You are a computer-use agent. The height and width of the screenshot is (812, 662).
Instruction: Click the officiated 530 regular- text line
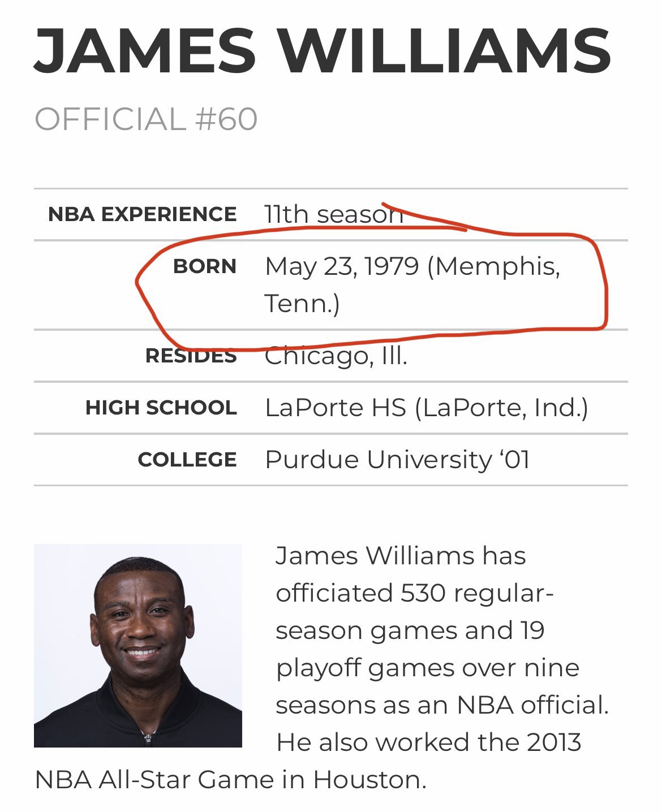[x=414, y=593]
